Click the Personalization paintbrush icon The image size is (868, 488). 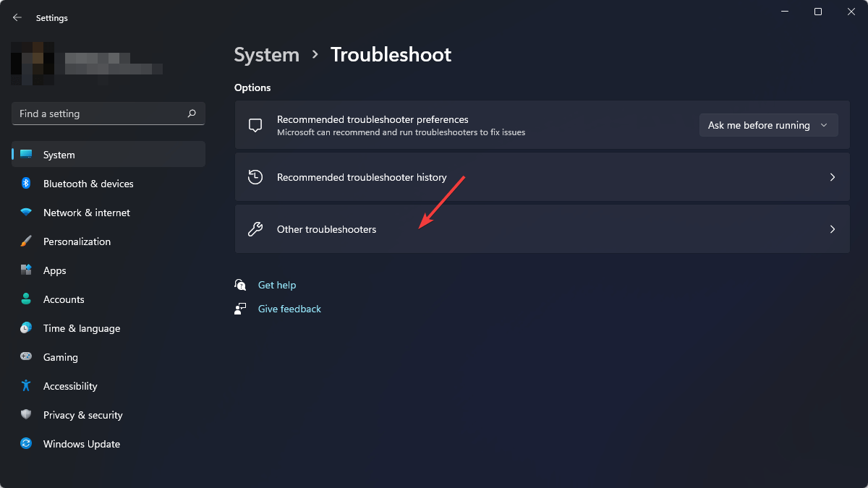click(26, 241)
